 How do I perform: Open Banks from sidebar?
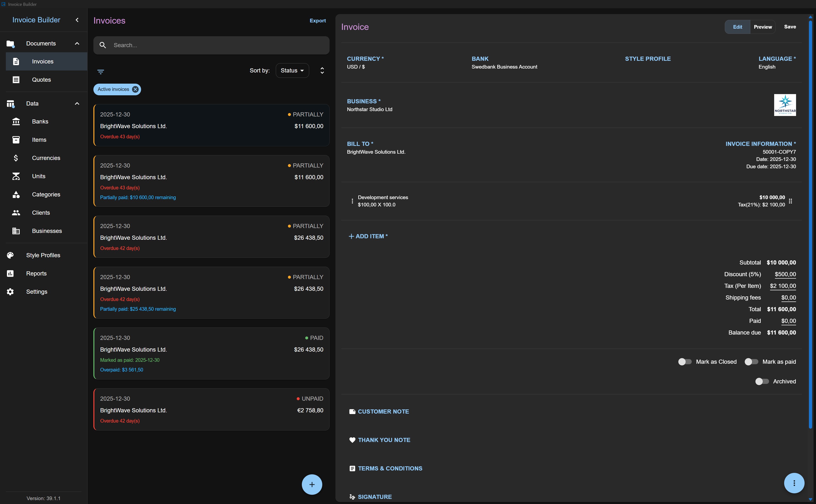point(47,122)
